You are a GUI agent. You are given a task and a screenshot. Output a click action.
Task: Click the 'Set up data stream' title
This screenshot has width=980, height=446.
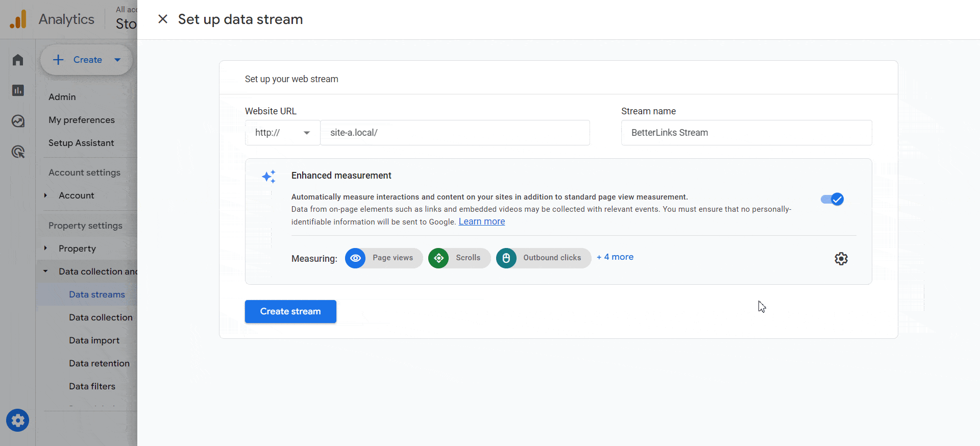click(240, 19)
